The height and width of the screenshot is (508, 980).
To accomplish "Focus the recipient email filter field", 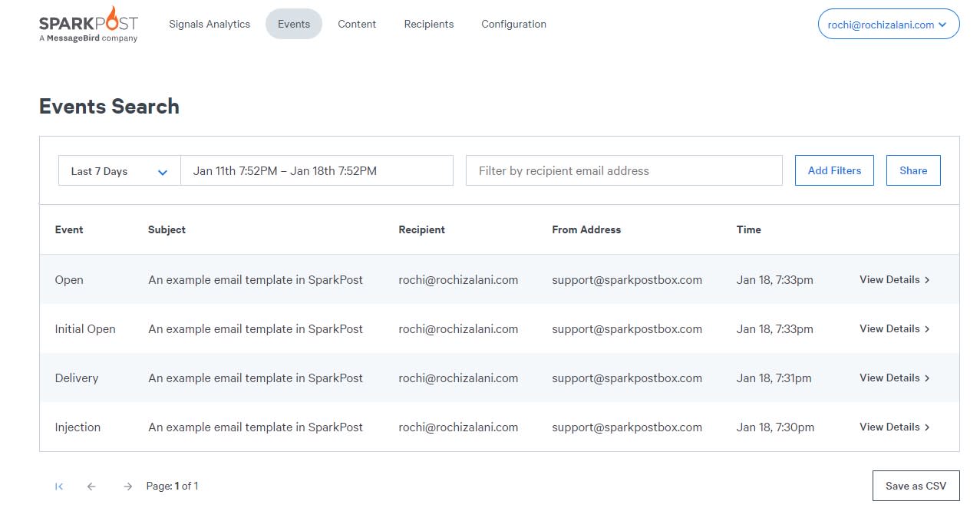I will click(624, 171).
